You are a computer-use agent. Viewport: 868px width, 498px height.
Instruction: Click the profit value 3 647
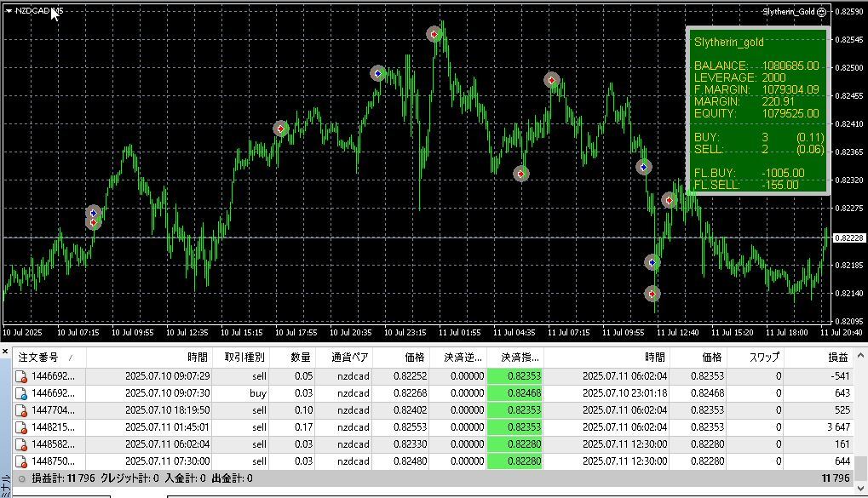[x=838, y=427]
